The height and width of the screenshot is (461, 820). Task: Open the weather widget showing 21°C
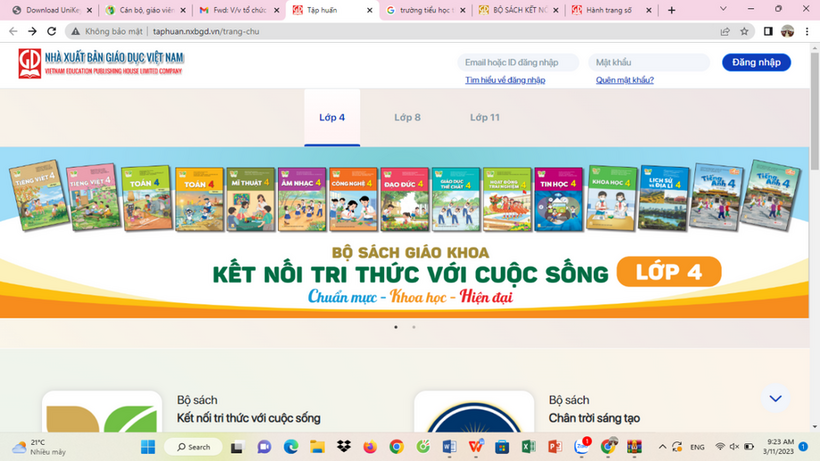[x=39, y=447]
